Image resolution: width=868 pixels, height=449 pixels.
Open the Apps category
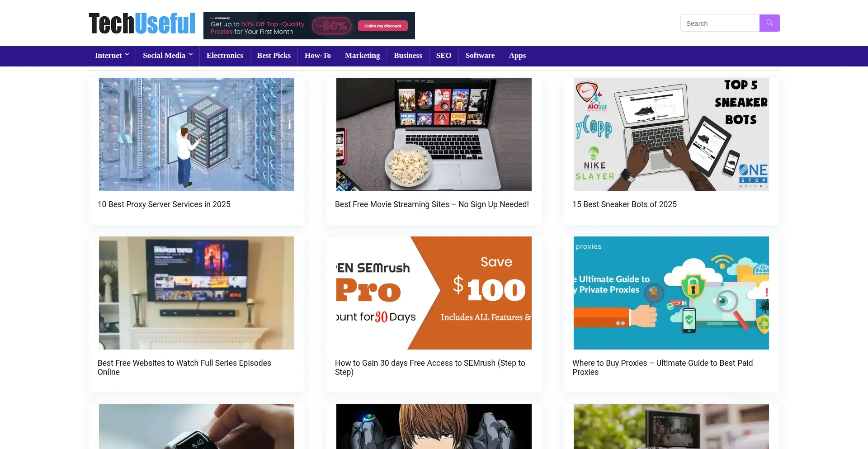pyautogui.click(x=517, y=56)
